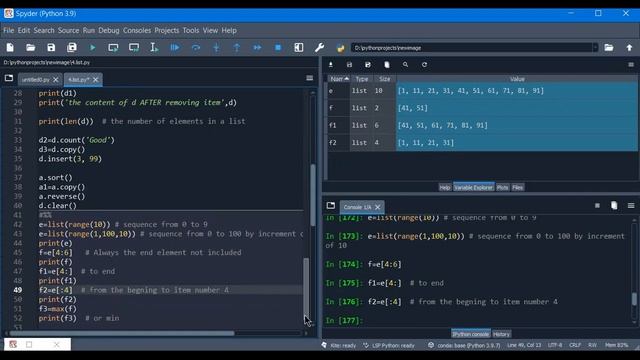The width and height of the screenshot is (640, 360).
Task: Save Variable Explorer data as
Action: 368,64
